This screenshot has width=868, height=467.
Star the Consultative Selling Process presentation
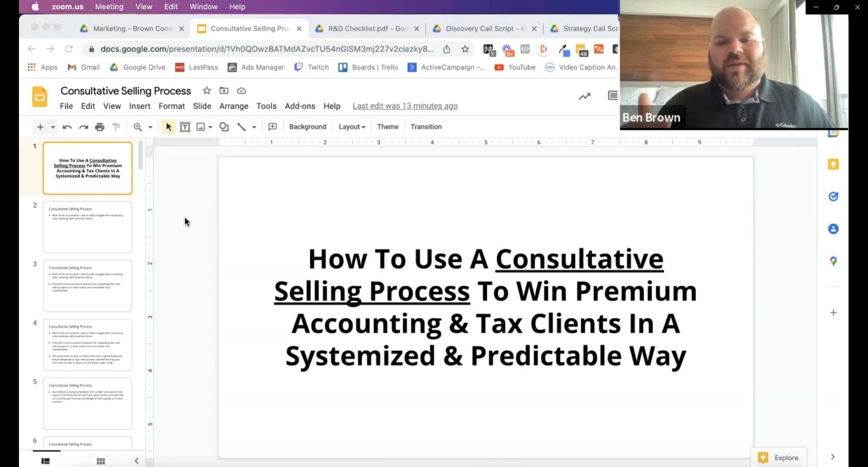tap(207, 91)
